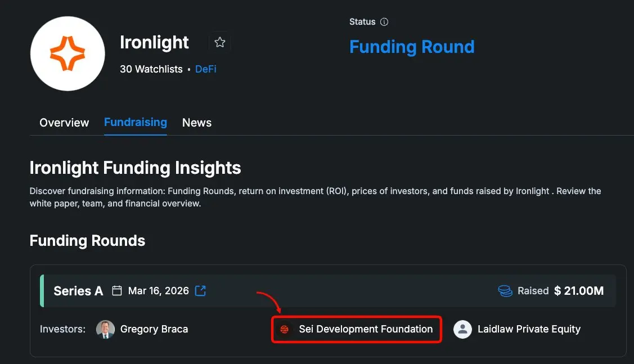This screenshot has width=634, height=364.
Task: Select the Fundraising tab
Action: tap(136, 122)
